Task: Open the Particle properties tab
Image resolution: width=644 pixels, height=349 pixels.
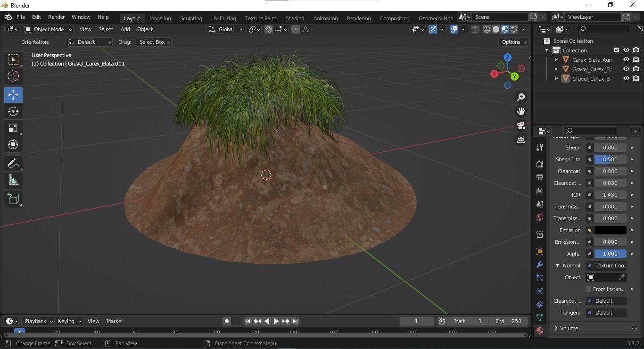Action: click(x=540, y=278)
